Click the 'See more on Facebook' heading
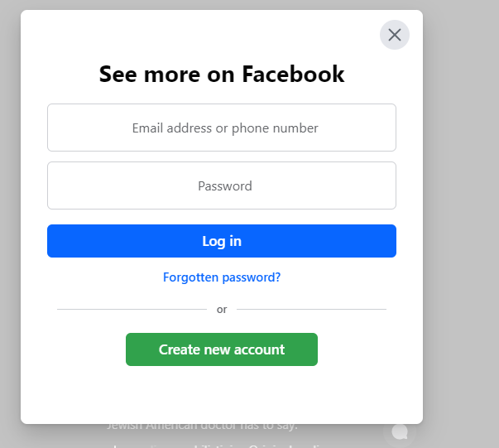499x448 pixels. [222, 75]
